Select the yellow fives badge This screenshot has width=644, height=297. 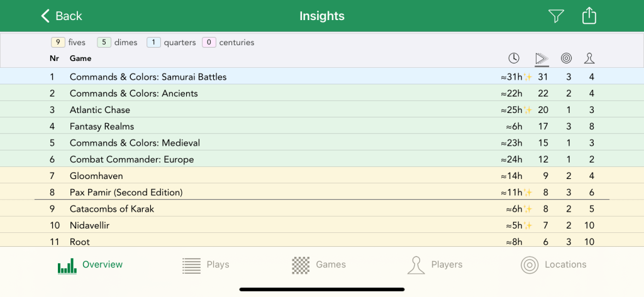point(58,43)
